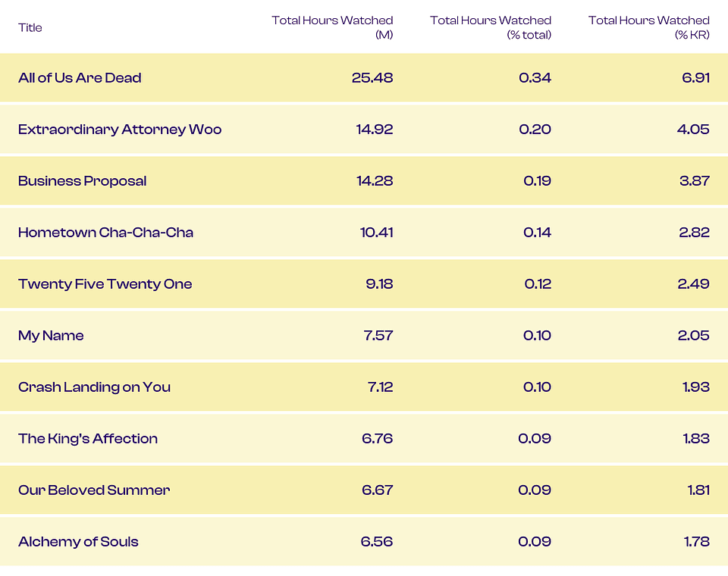
Task: Click the 2.49 percent KR value
Action: tap(694, 283)
